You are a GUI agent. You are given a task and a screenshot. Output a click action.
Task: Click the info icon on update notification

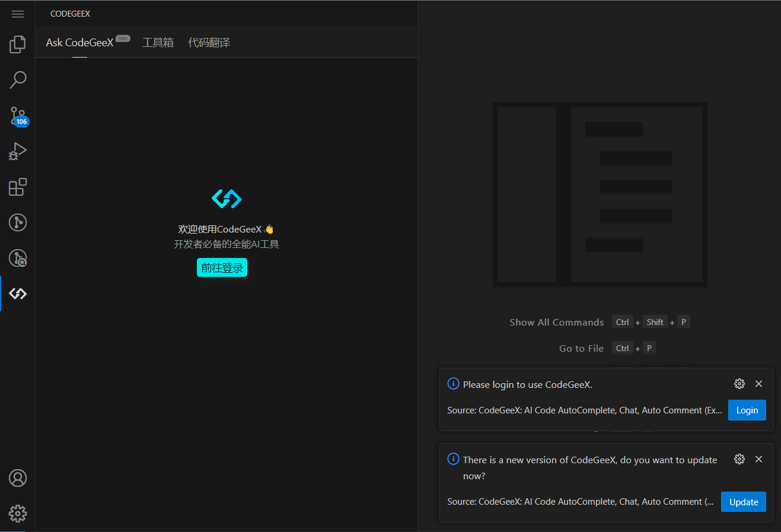coord(453,459)
